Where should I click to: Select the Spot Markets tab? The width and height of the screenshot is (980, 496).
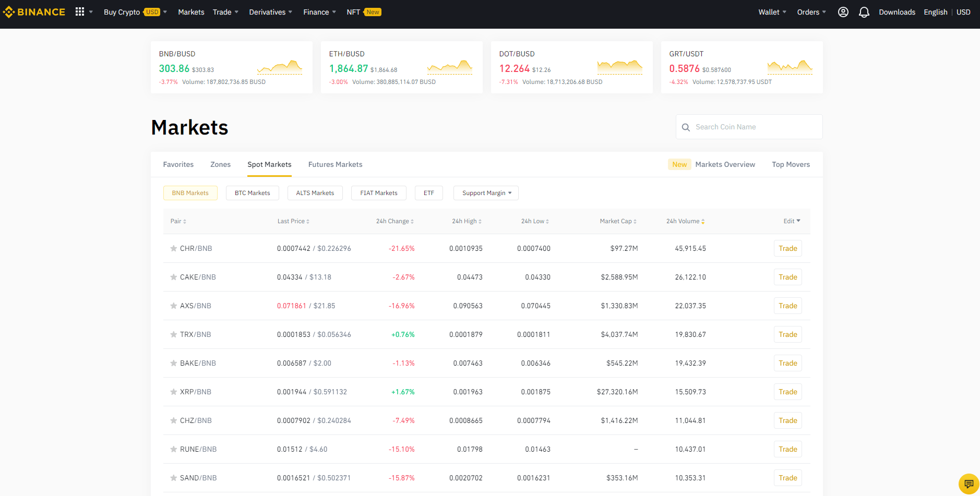click(x=269, y=164)
